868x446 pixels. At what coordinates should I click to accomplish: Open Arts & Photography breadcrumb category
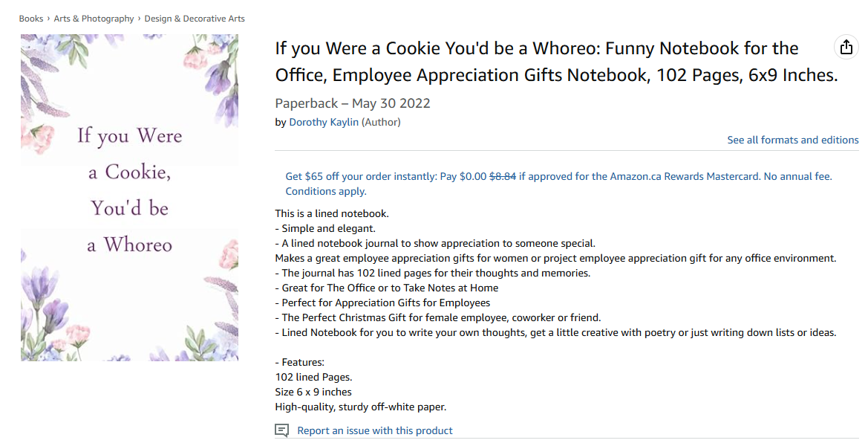tap(94, 19)
